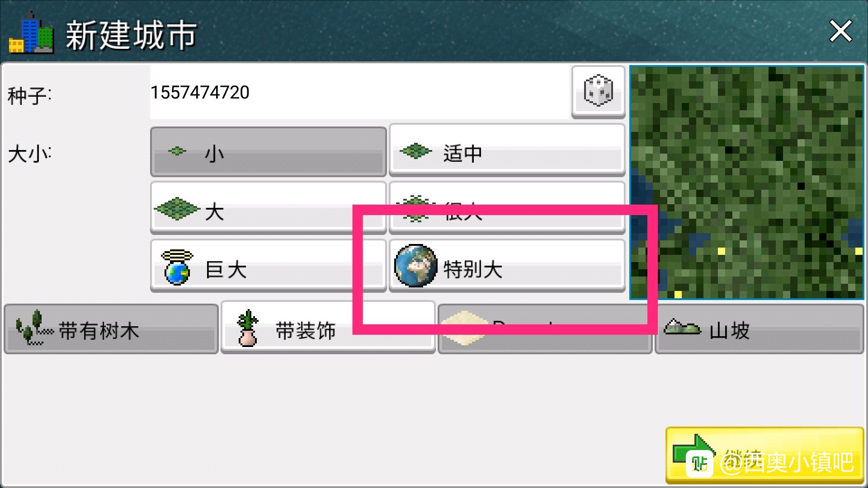Choose the 大 (large) map size
Image resolution: width=868 pixels, height=488 pixels.
(x=268, y=208)
